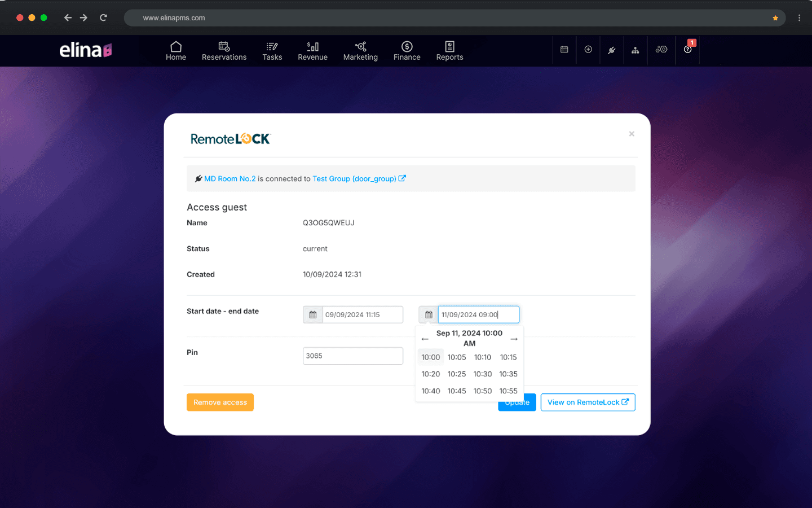This screenshot has height=508, width=812.
Task: Select 10:45 in time picker
Action: click(x=457, y=391)
